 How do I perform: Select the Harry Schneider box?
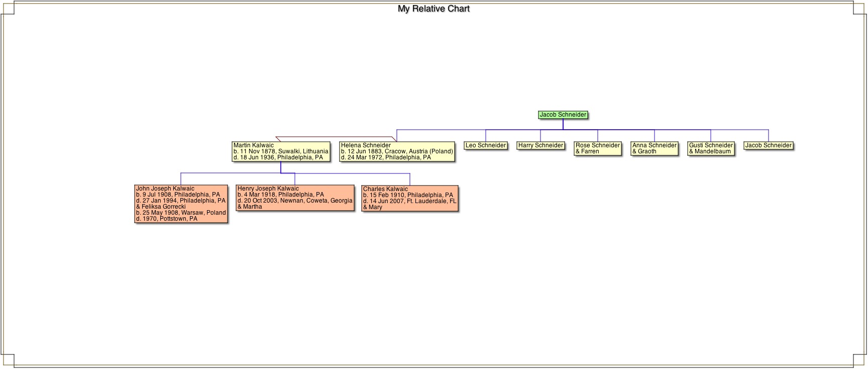click(540, 146)
